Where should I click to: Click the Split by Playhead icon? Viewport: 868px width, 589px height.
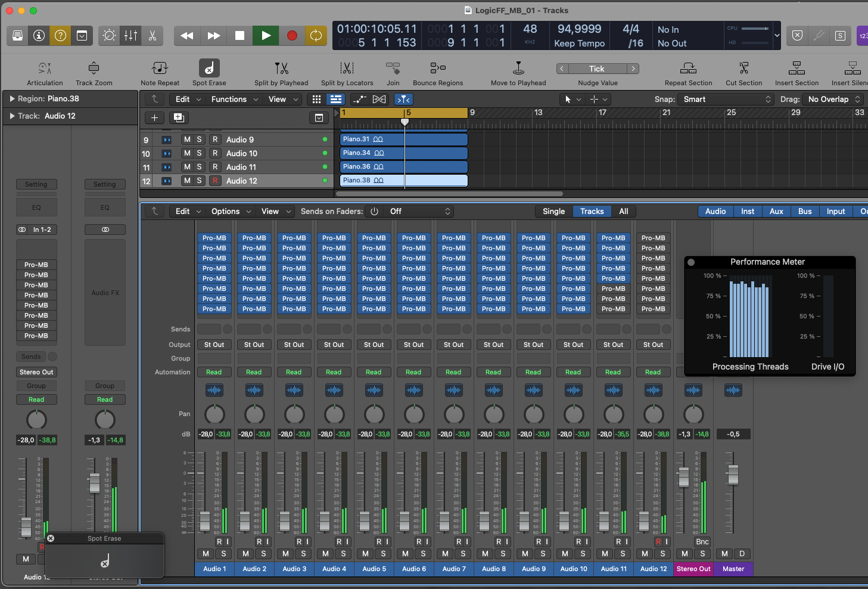tap(281, 68)
